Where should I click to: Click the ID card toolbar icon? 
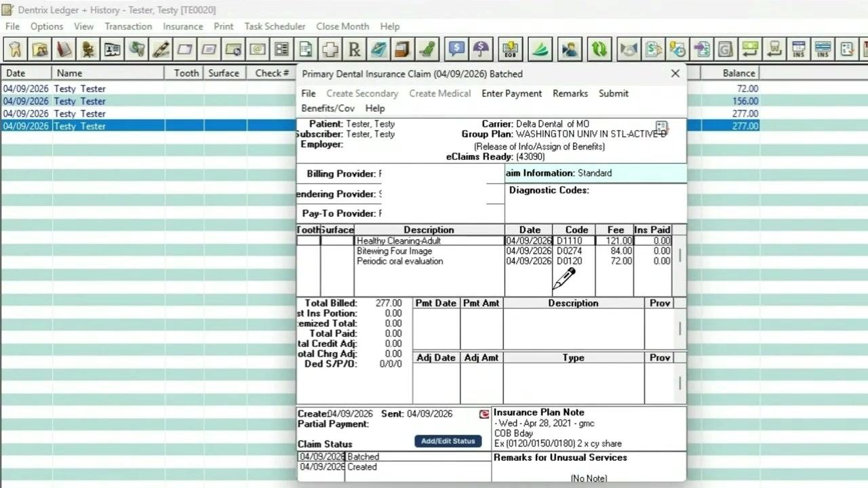113,49
